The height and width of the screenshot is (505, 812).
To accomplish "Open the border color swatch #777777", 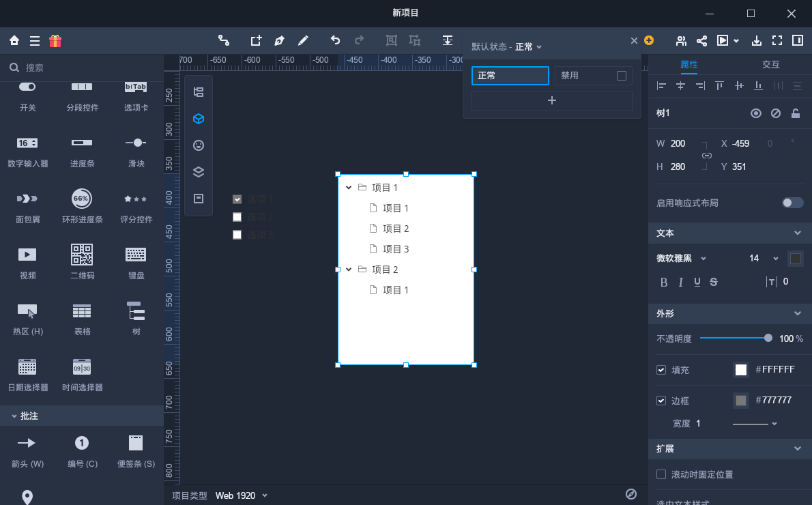I will (740, 401).
